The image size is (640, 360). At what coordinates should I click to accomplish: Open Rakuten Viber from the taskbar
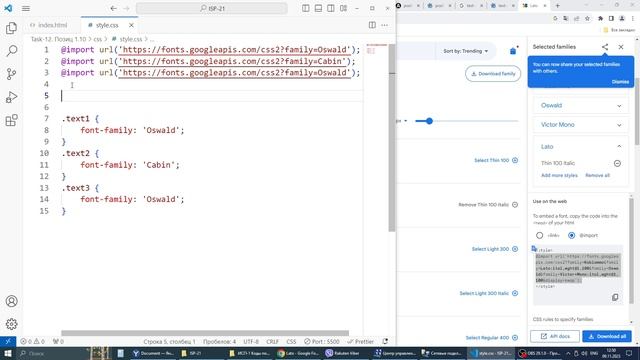pos(342,353)
